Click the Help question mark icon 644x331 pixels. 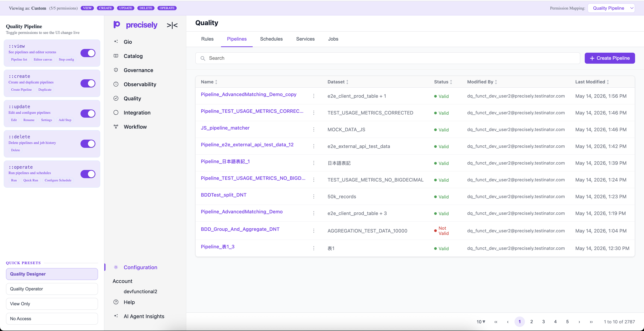116,302
